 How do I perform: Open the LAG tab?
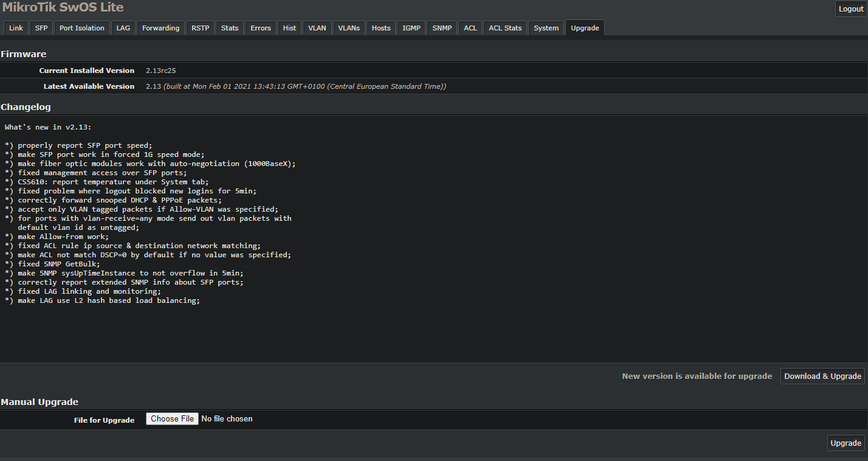123,27
